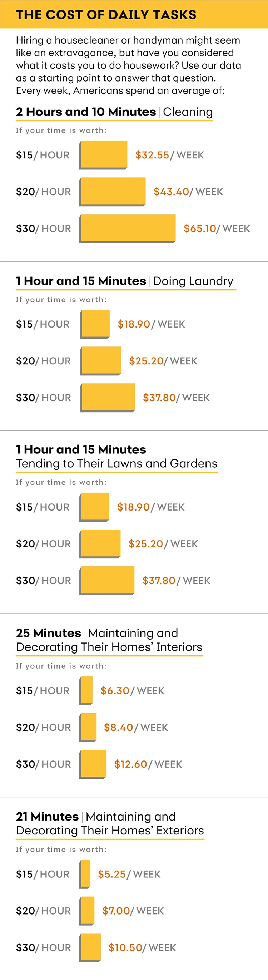
Task: Click '2 Hours and 10 Minutes | Cleaning' heading
Action: pos(114,112)
